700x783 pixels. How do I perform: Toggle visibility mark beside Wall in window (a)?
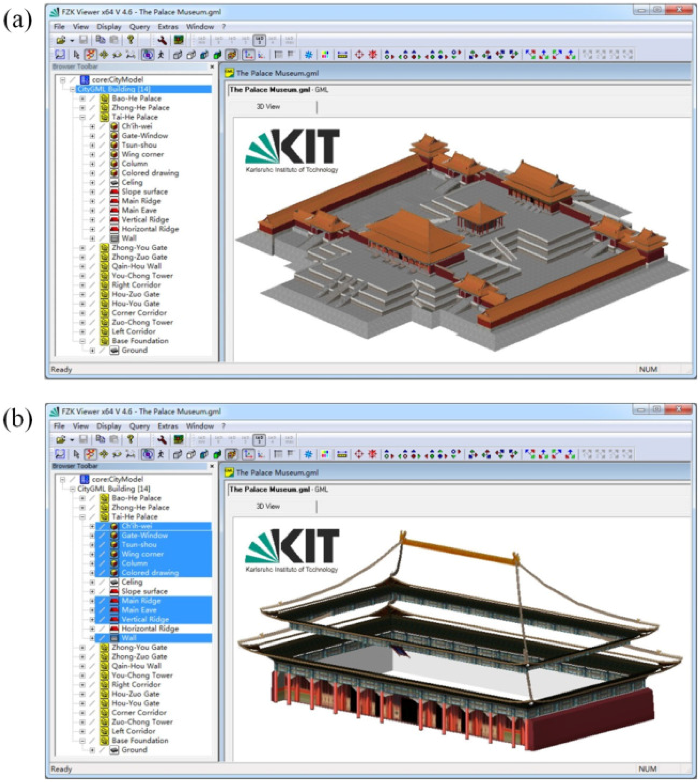(x=102, y=239)
